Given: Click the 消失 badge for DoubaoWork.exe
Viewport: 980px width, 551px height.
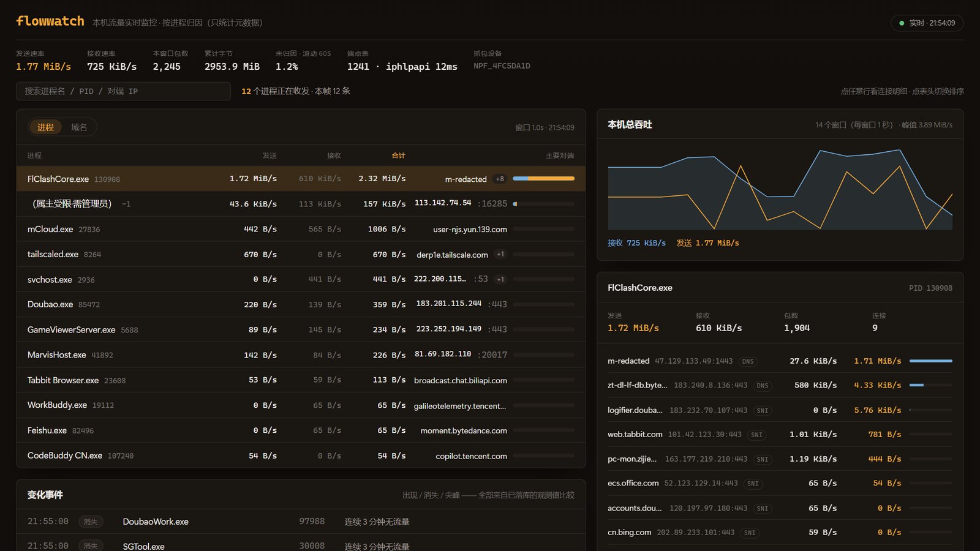Looking at the screenshot, I should click(91, 522).
